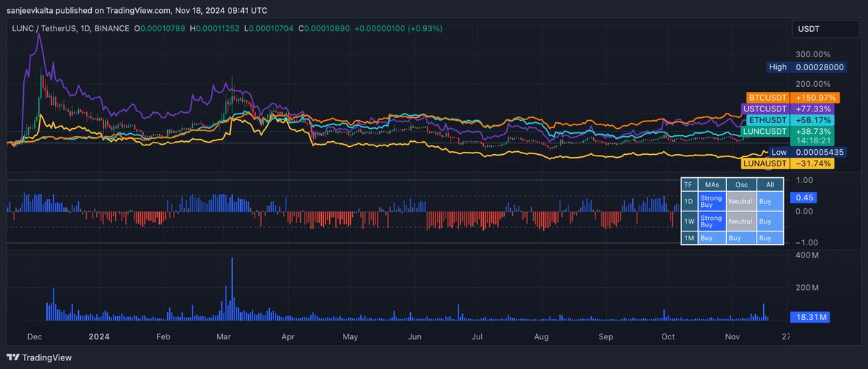
Task: Click the 200.00% price scale label
Action: (x=812, y=84)
